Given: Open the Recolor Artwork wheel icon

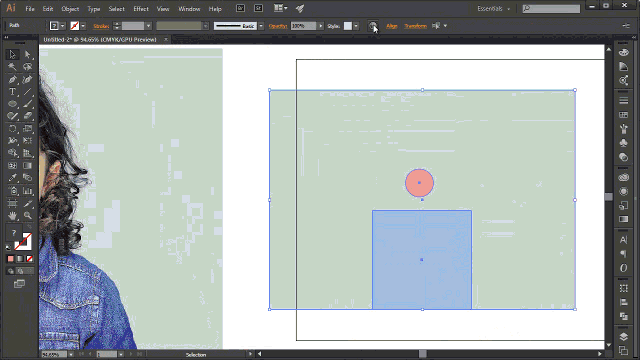Looking at the screenshot, I should pyautogui.click(x=373, y=26).
